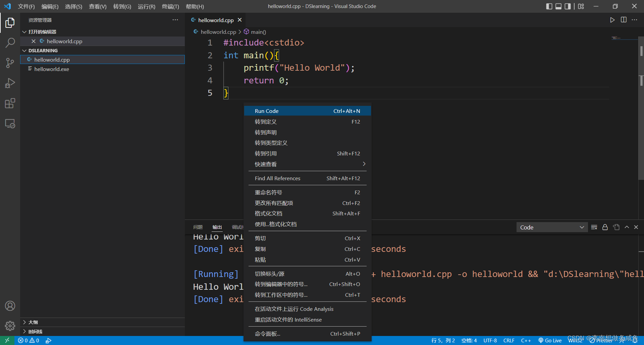This screenshot has height=345, width=644.
Task: Select Find All References menu entry
Action: coord(307,178)
